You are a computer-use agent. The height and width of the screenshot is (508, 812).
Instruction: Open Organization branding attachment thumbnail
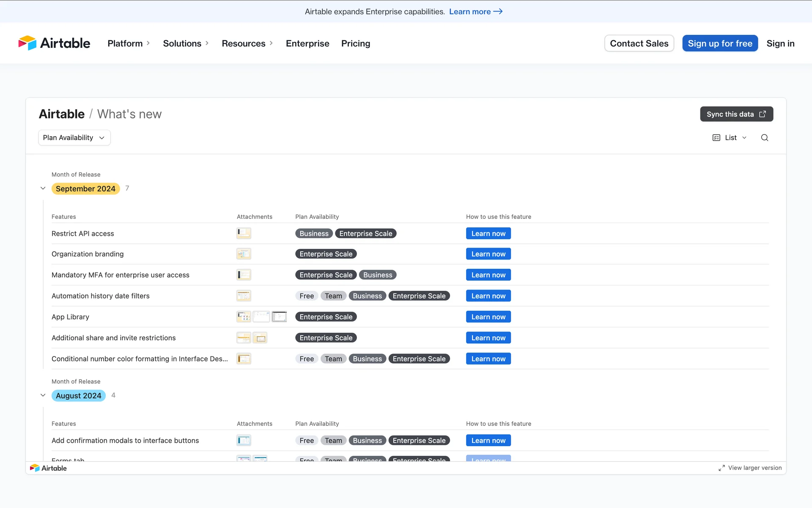pos(244,254)
